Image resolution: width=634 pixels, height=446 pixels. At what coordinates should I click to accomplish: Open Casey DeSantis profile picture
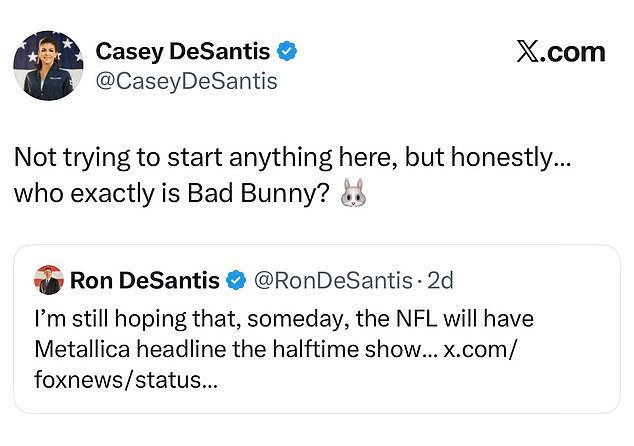coord(47,66)
